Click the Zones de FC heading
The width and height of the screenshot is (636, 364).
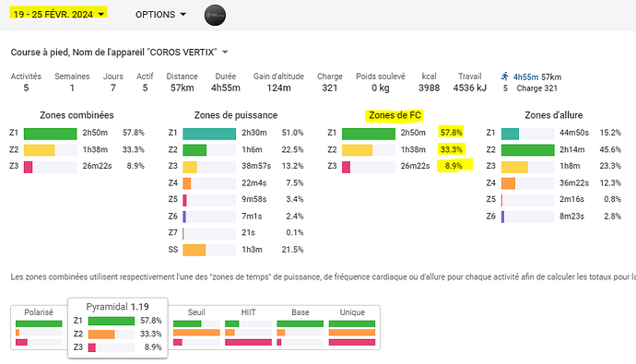tap(395, 115)
